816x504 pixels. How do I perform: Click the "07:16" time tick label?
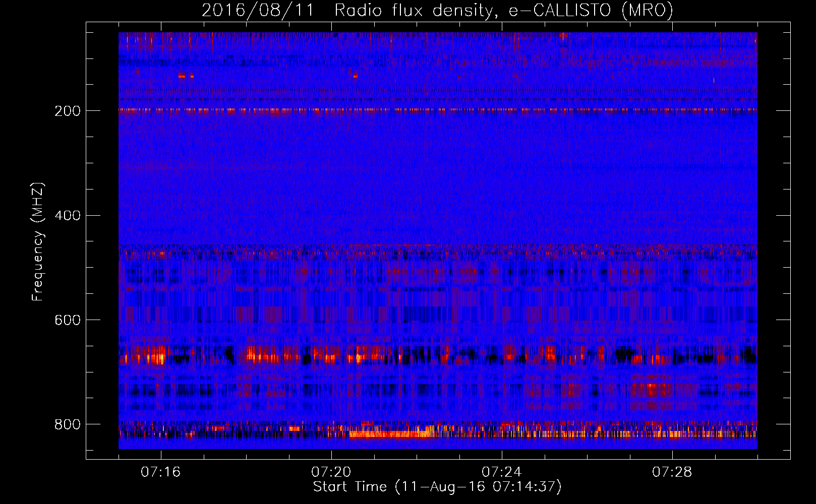161,472
